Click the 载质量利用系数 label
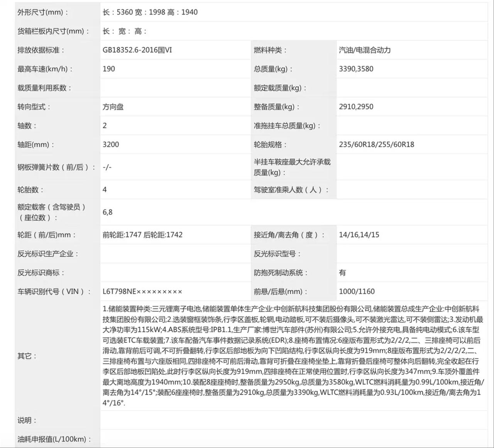 (x=44, y=88)
